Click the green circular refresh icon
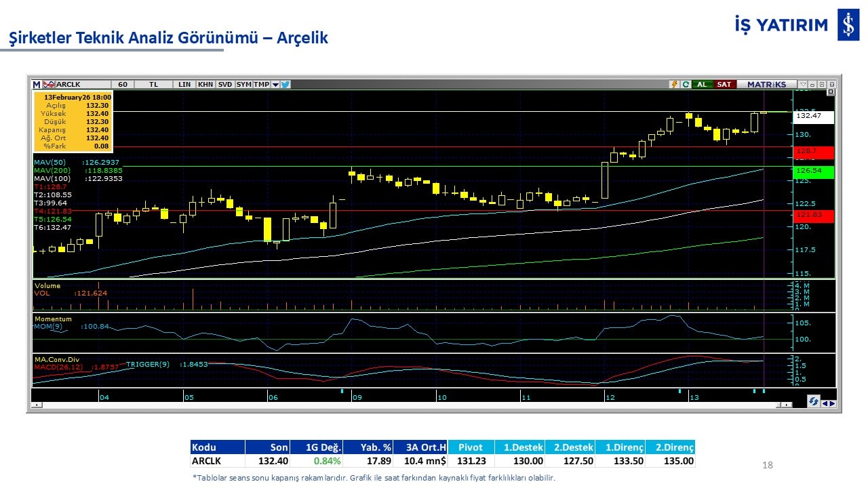868x488 pixels. click(x=686, y=85)
